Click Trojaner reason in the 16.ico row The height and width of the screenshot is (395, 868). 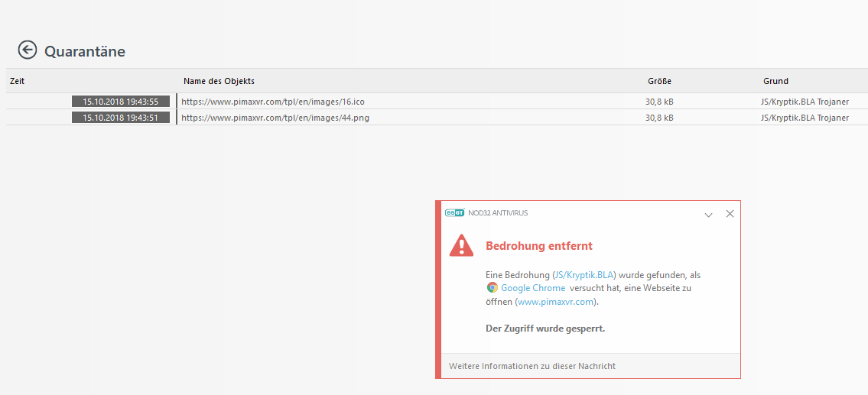805,102
